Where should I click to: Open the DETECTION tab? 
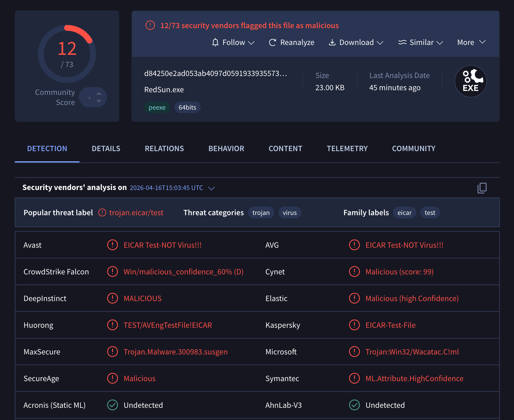point(47,149)
